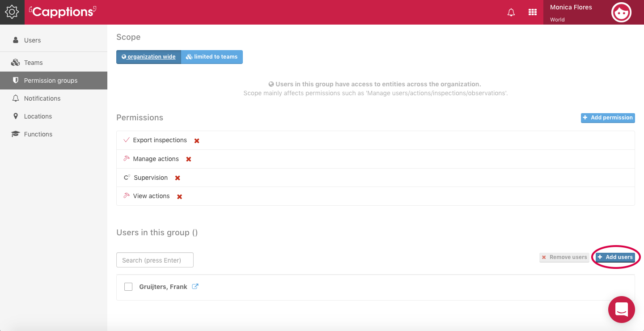Click the Notifications sidebar bell icon
Screen dimensions: 644x331
click(16, 98)
